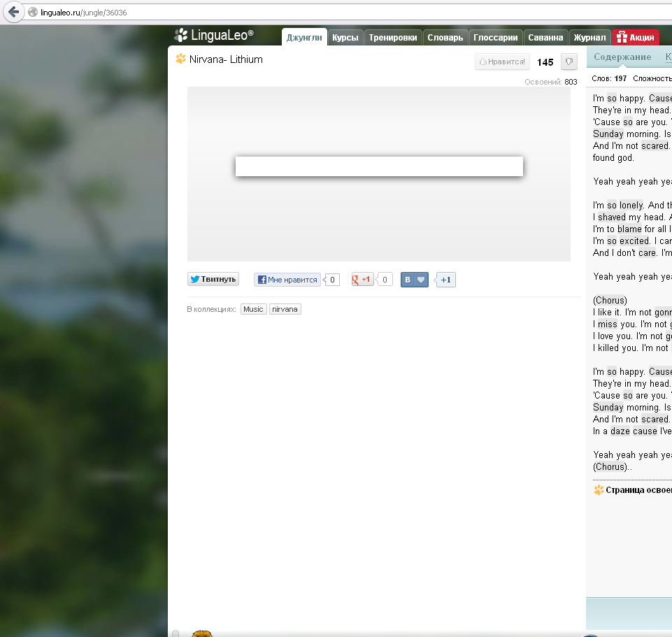Click the Google +1 count 0

click(x=385, y=280)
